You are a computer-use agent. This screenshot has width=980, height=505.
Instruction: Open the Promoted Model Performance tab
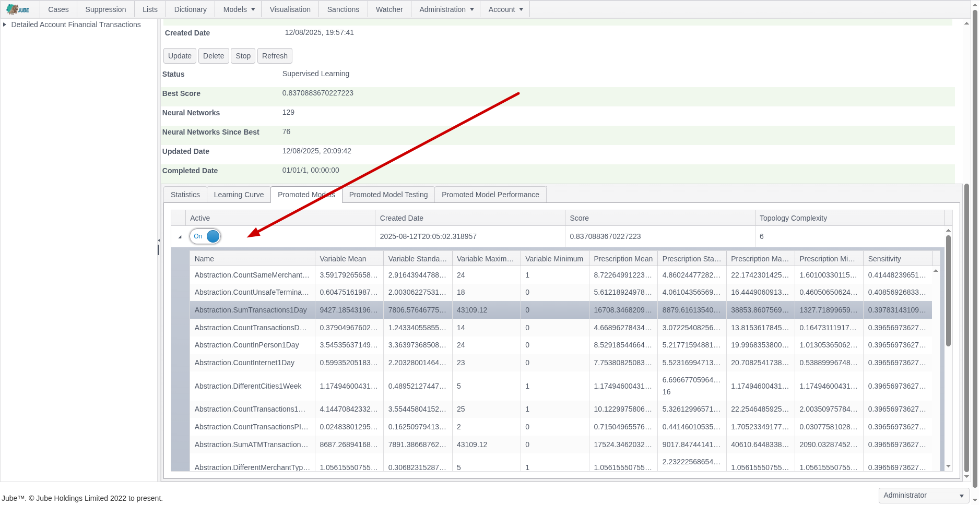[x=490, y=195]
